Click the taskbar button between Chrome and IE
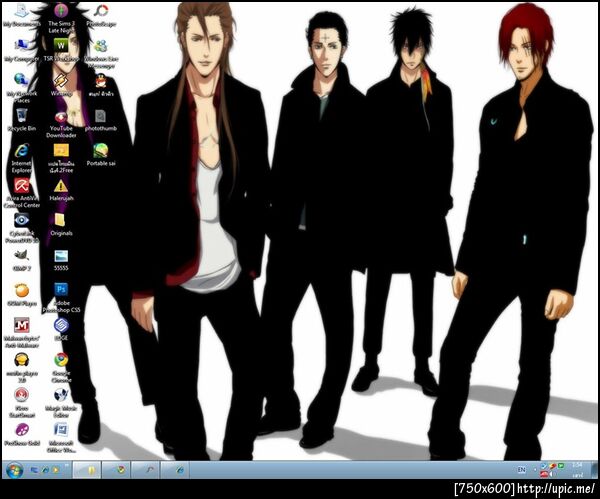Screen dimensions: 600x499 point(147,470)
